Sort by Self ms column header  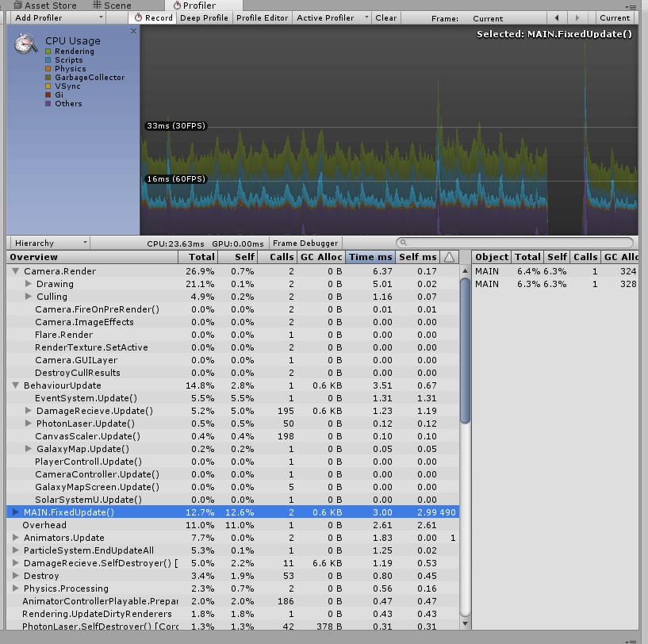[417, 257]
